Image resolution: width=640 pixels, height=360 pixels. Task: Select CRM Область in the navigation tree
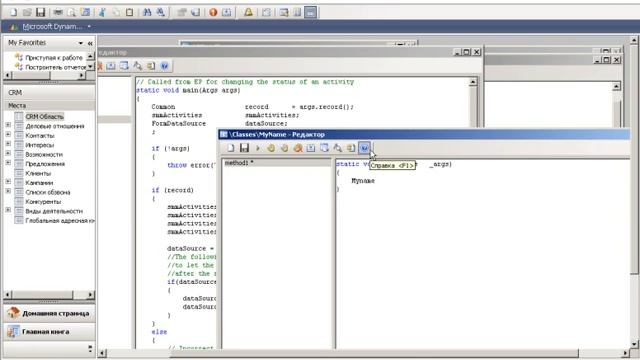click(x=44, y=117)
